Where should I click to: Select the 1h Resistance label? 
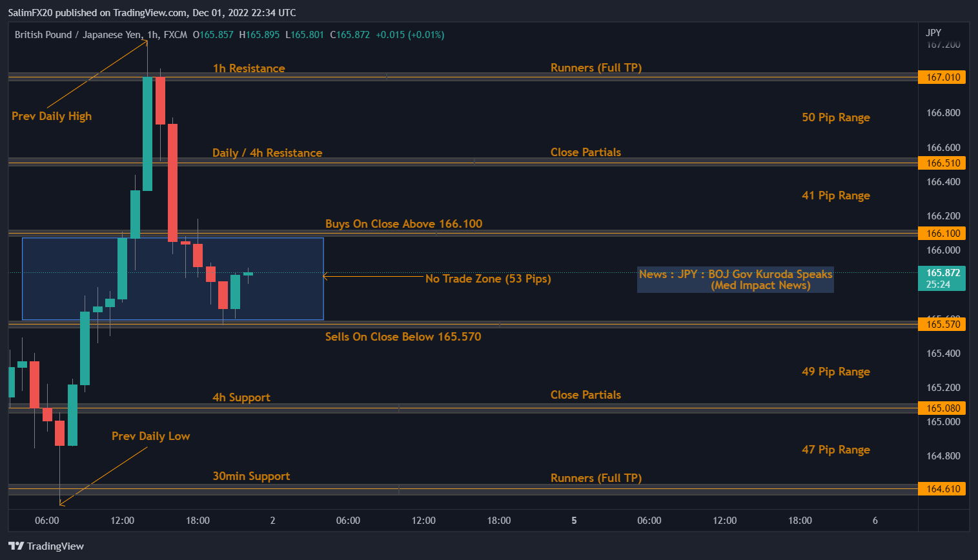pos(249,68)
